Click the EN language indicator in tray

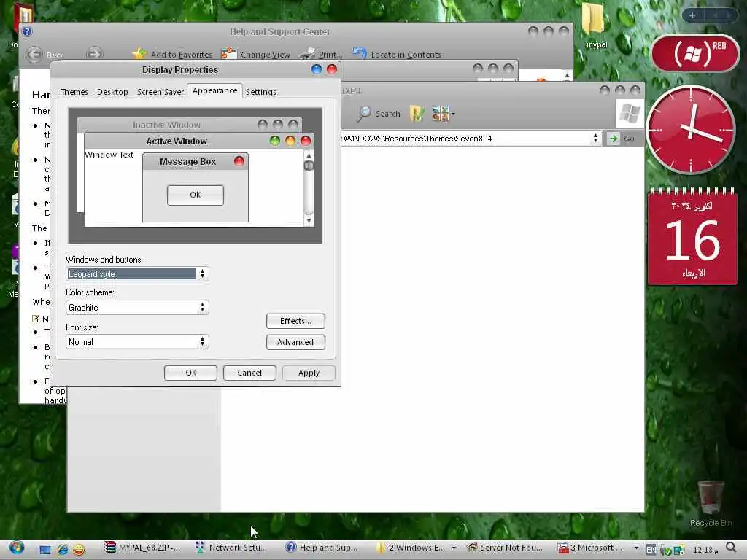[x=651, y=550]
